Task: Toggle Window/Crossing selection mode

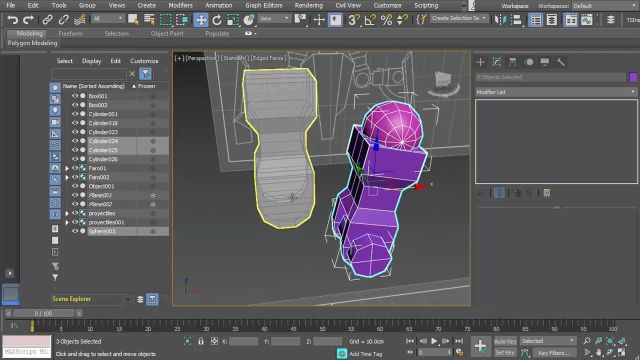Action: [x=182, y=20]
